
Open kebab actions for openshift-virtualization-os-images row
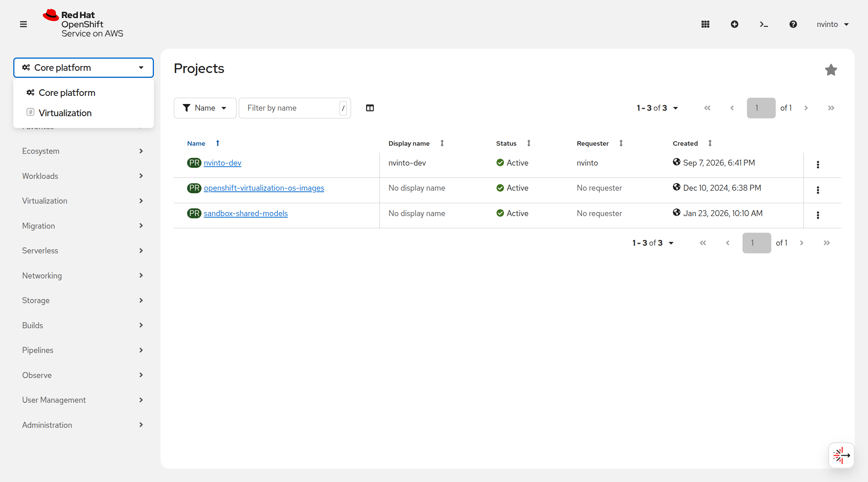(x=818, y=190)
